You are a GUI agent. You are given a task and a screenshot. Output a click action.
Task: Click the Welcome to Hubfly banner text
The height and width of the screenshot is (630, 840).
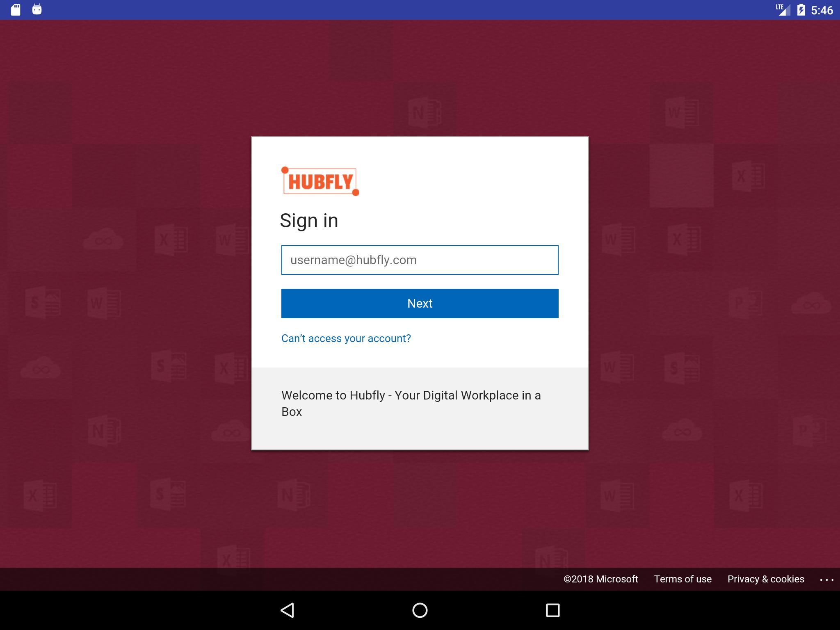411,403
